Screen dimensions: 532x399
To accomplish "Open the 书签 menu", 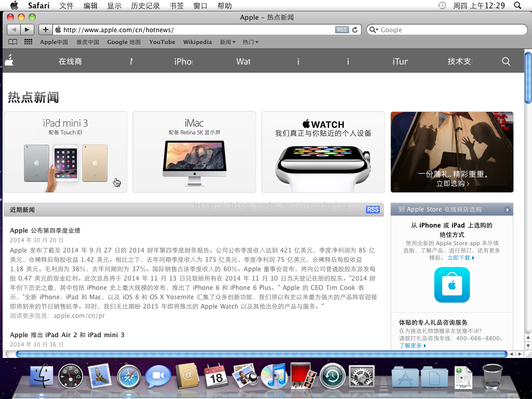I will (177, 5).
